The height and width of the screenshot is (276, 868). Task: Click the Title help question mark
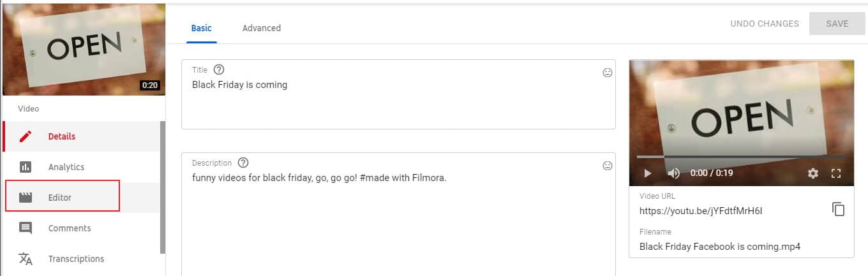[219, 69]
